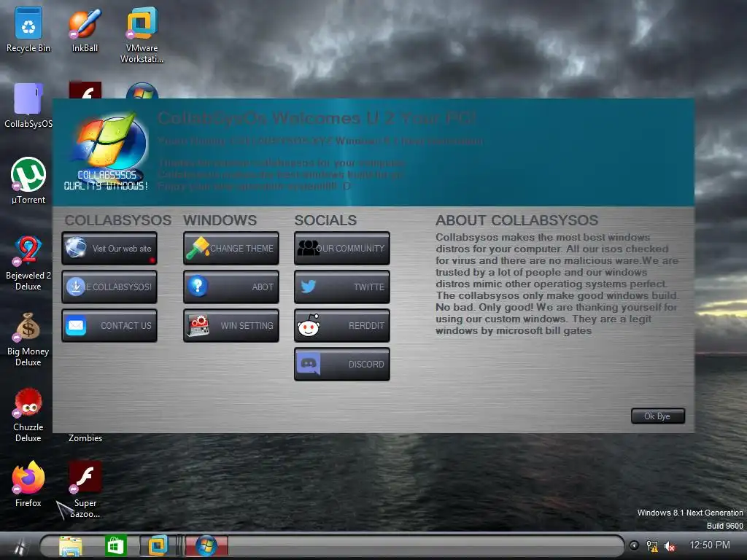The image size is (747, 560).
Task: Click the Reddit alien icon
Action: pyautogui.click(x=309, y=325)
